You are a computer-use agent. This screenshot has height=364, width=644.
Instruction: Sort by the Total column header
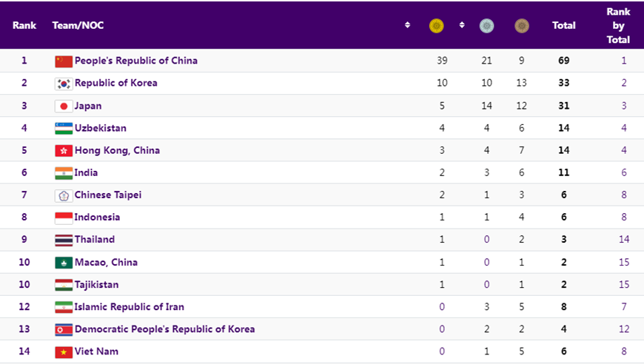[563, 25]
